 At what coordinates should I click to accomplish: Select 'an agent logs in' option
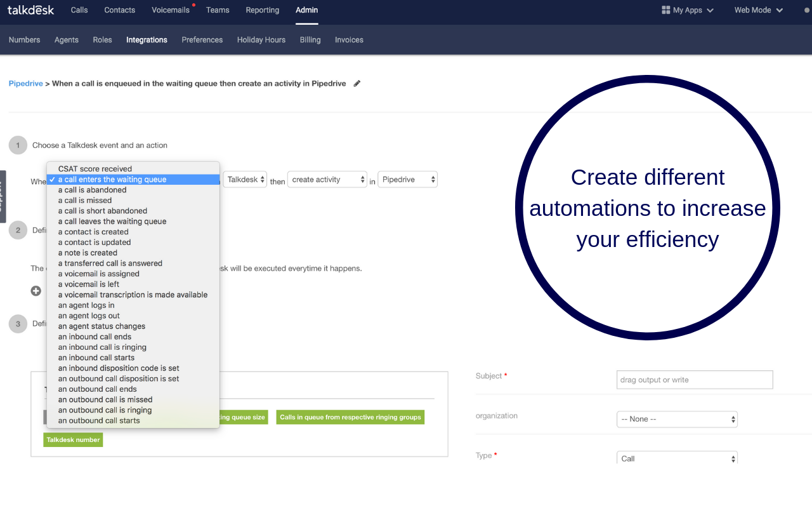point(133,305)
